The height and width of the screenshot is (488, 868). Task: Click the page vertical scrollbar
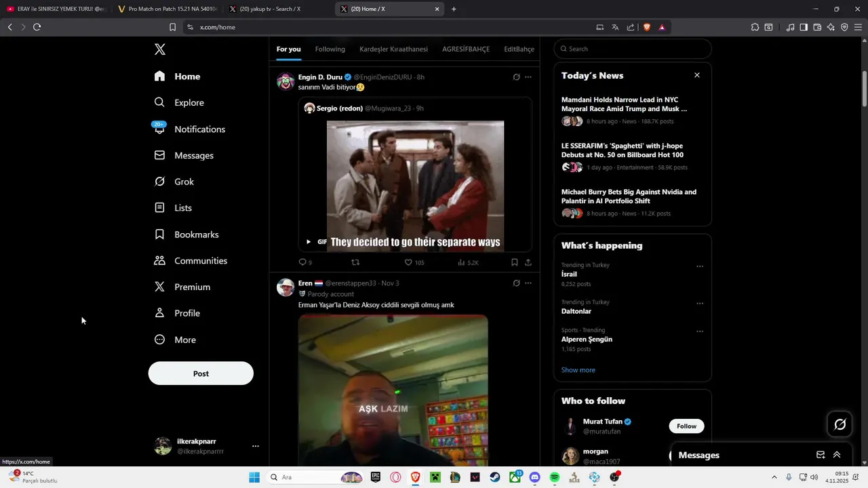click(x=865, y=88)
